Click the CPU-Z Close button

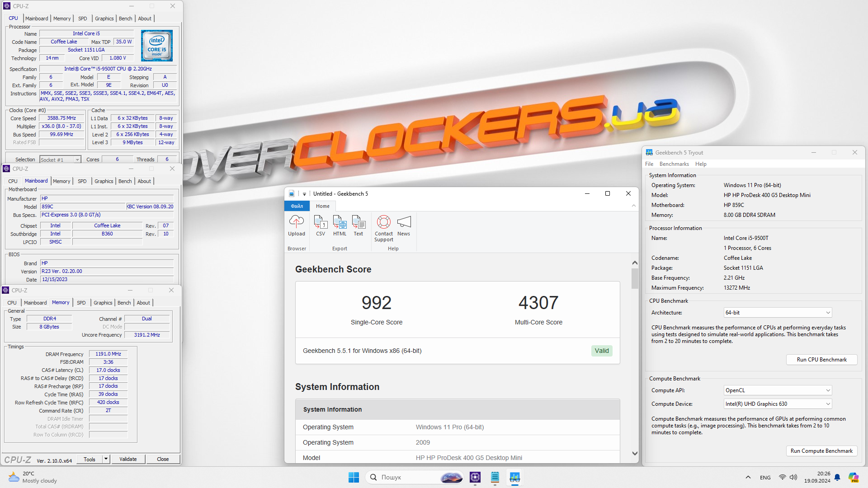163,459
